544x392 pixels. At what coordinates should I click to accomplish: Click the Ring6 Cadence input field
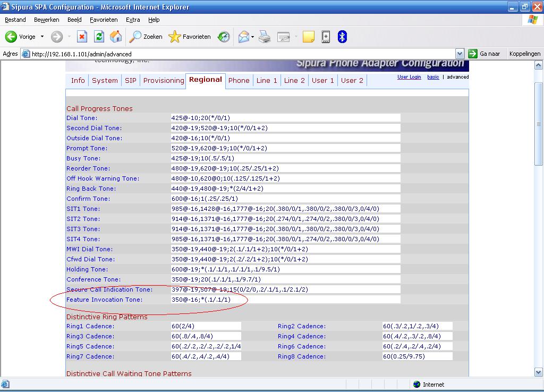[x=418, y=346]
